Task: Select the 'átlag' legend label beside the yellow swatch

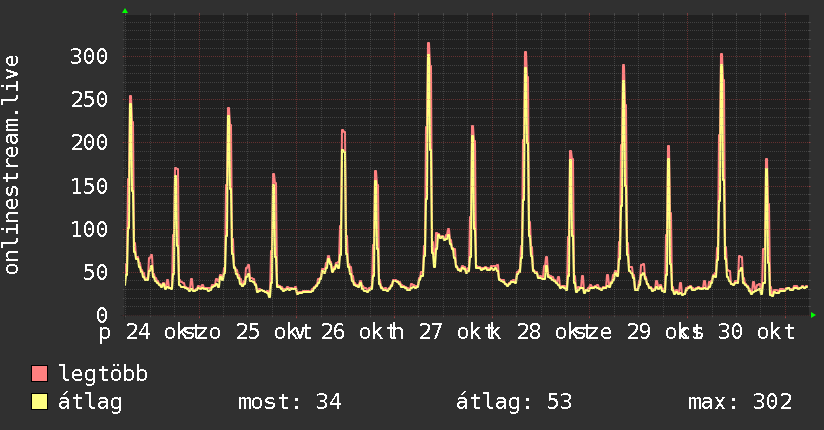Action: [90, 403]
